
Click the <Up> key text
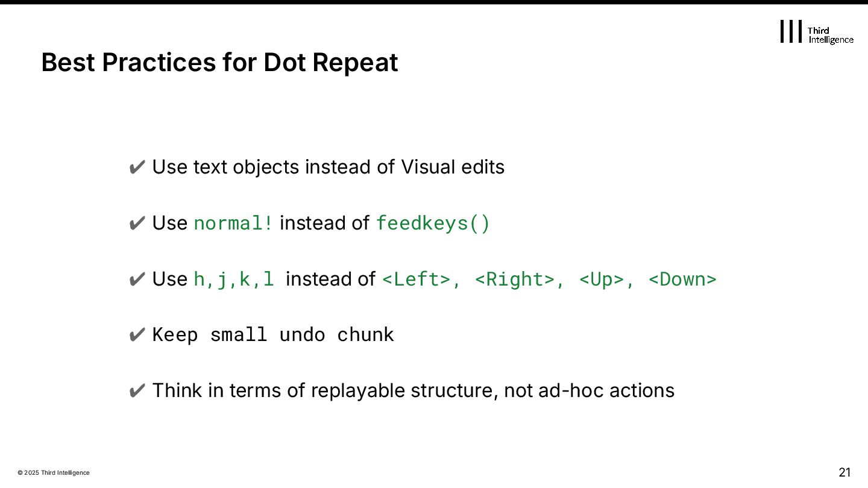(601, 280)
